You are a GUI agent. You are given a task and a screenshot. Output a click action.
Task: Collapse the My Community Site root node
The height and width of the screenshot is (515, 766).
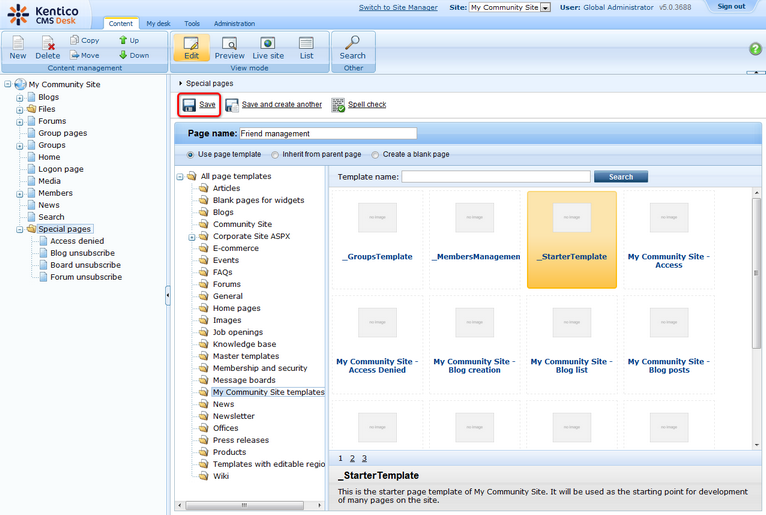7,84
